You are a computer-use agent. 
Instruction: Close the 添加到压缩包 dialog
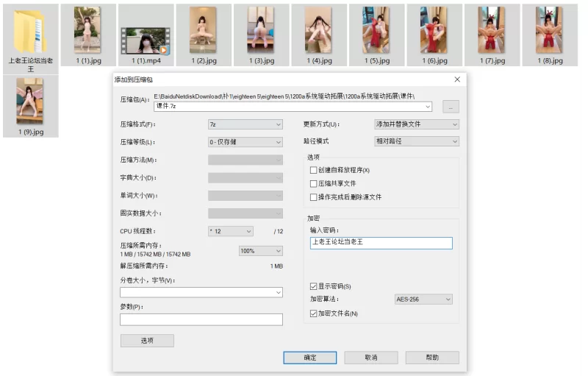pos(457,79)
